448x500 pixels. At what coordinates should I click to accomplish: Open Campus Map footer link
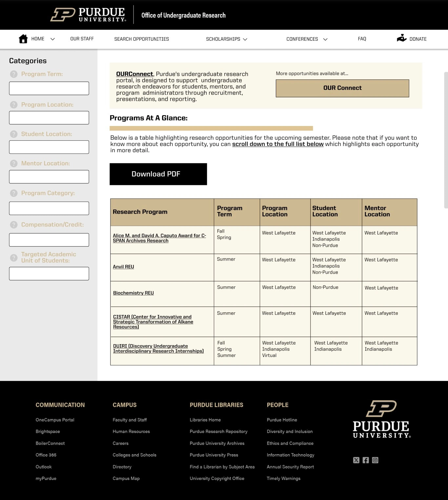126,479
